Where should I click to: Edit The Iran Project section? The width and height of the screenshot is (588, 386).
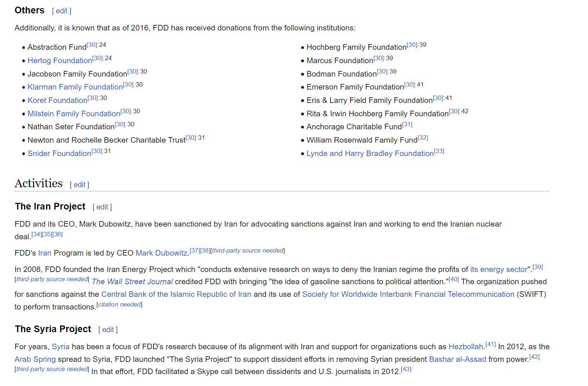(102, 207)
